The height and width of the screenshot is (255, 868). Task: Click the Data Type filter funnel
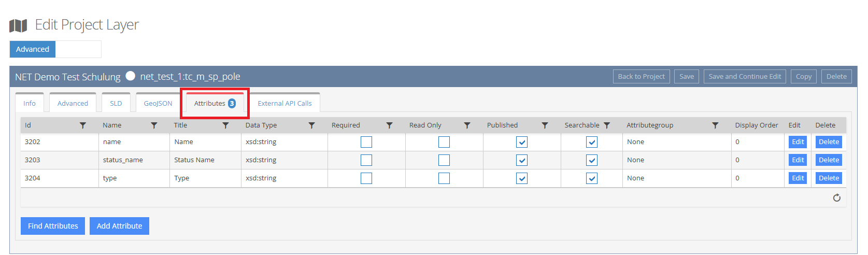[311, 125]
